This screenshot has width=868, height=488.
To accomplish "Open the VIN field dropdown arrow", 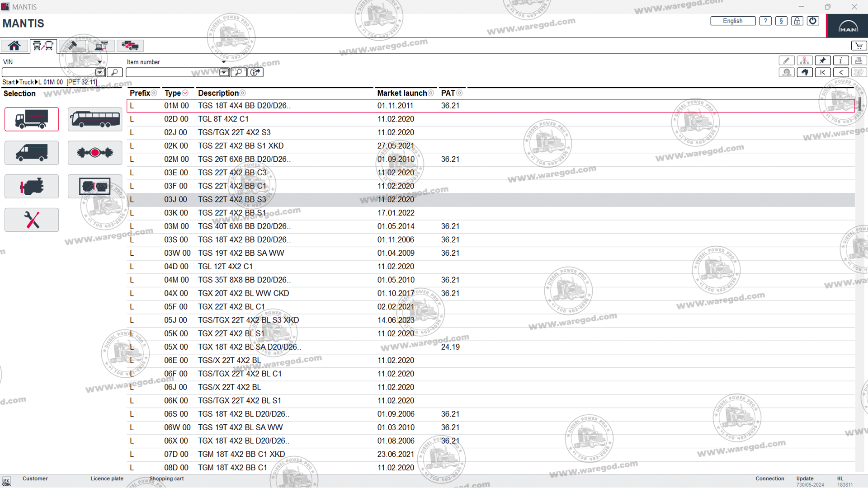I will tap(100, 72).
